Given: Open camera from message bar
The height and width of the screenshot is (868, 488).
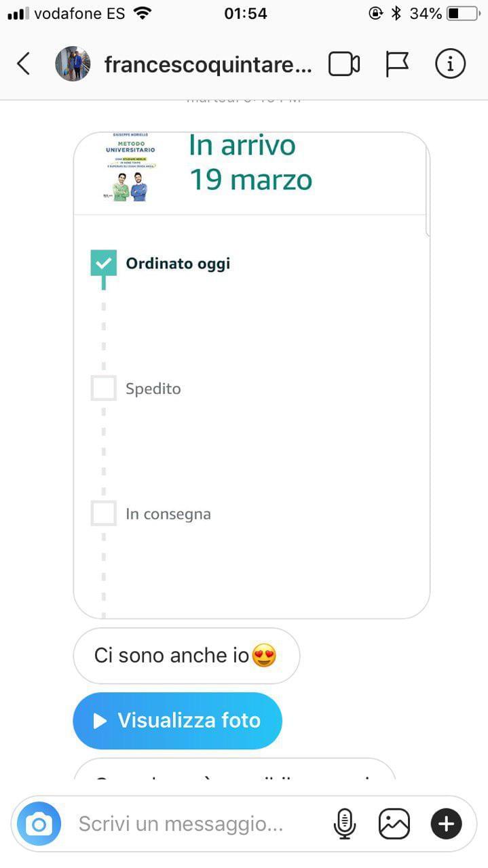Looking at the screenshot, I should tap(39, 824).
